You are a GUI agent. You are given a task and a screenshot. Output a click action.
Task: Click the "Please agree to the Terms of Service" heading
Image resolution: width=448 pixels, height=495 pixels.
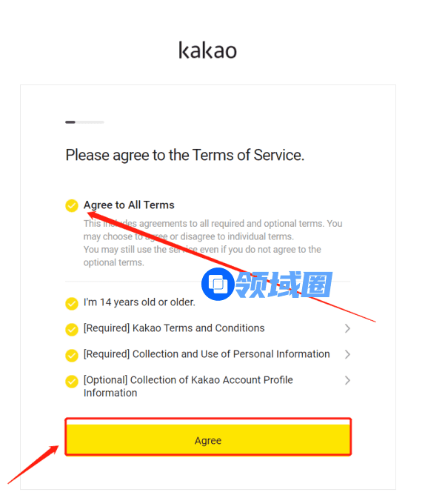click(185, 155)
